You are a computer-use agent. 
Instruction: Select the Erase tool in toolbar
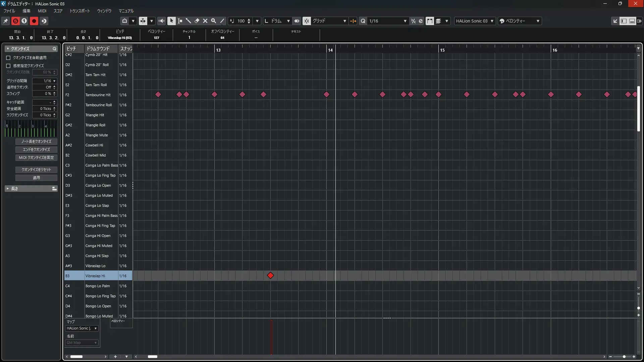(197, 21)
